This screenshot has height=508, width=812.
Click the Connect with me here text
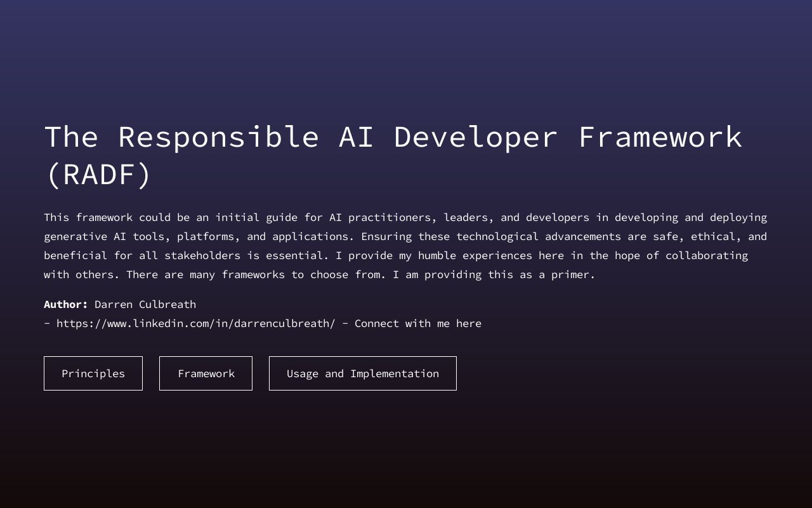(x=418, y=323)
